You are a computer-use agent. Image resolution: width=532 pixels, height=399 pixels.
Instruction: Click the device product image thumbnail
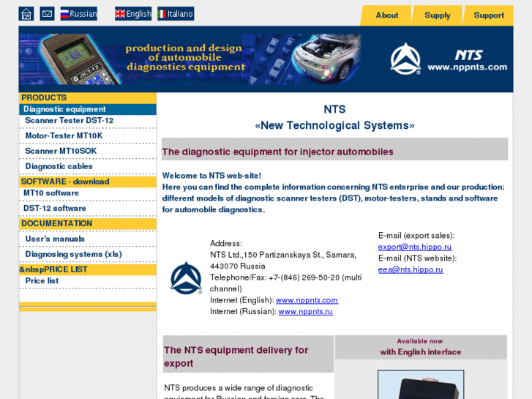pos(421,385)
